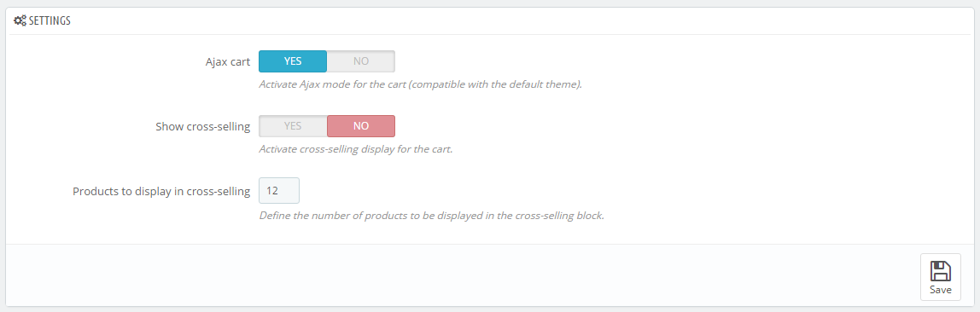Click the value 12 in the field
The image size is (980, 312).
(271, 191)
